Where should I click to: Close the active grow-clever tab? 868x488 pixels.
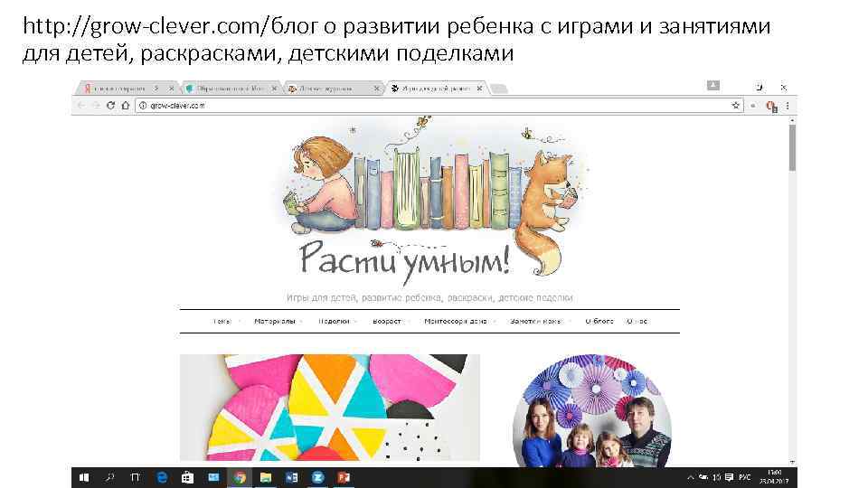(x=479, y=89)
